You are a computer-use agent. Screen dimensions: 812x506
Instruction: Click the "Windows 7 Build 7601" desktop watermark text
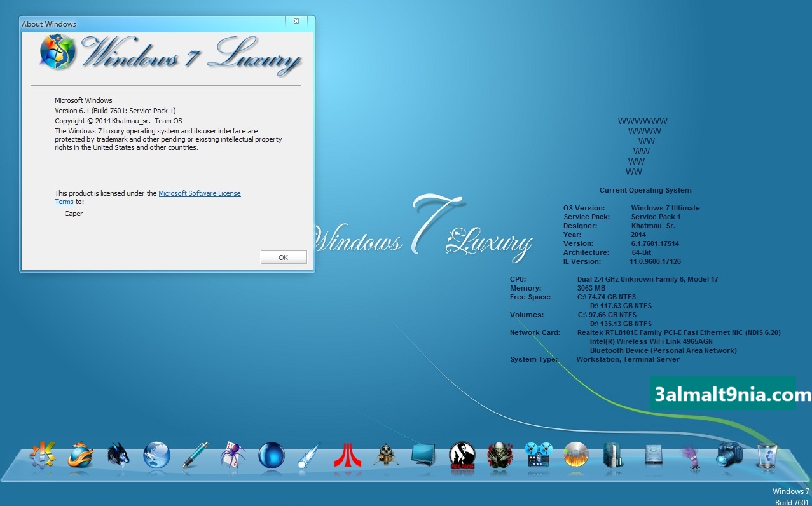click(791, 496)
